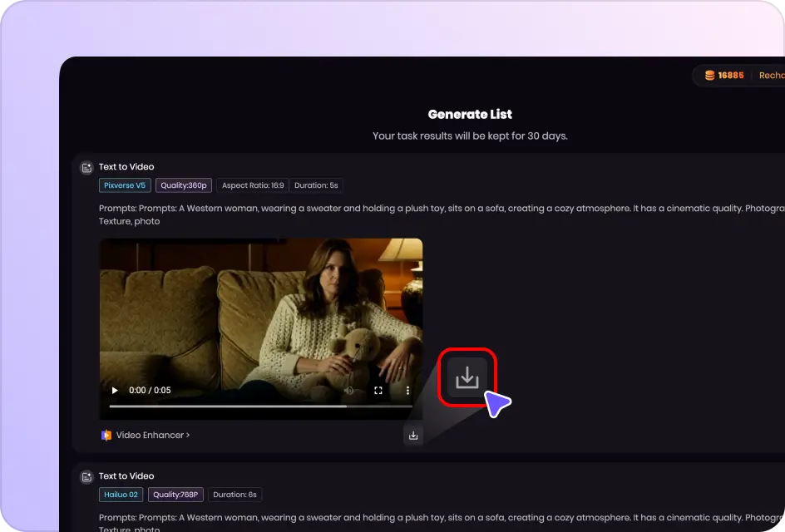Click the second Text to Video task icon
This screenshot has height=532, width=785.
point(86,477)
